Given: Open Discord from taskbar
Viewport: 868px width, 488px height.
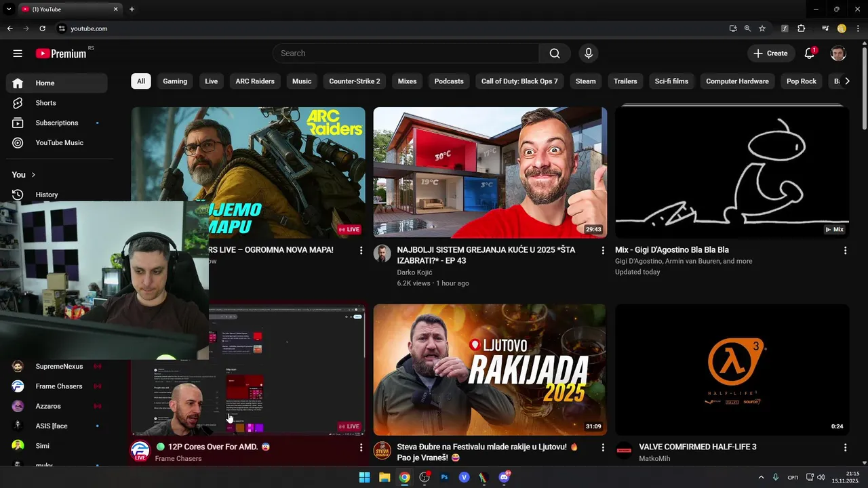Looking at the screenshot, I should (504, 477).
